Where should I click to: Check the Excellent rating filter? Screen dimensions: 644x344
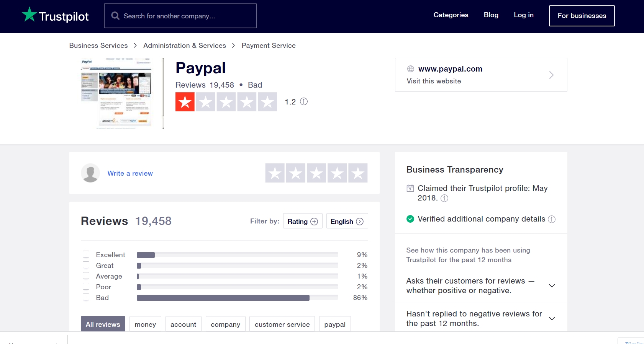[x=86, y=254]
